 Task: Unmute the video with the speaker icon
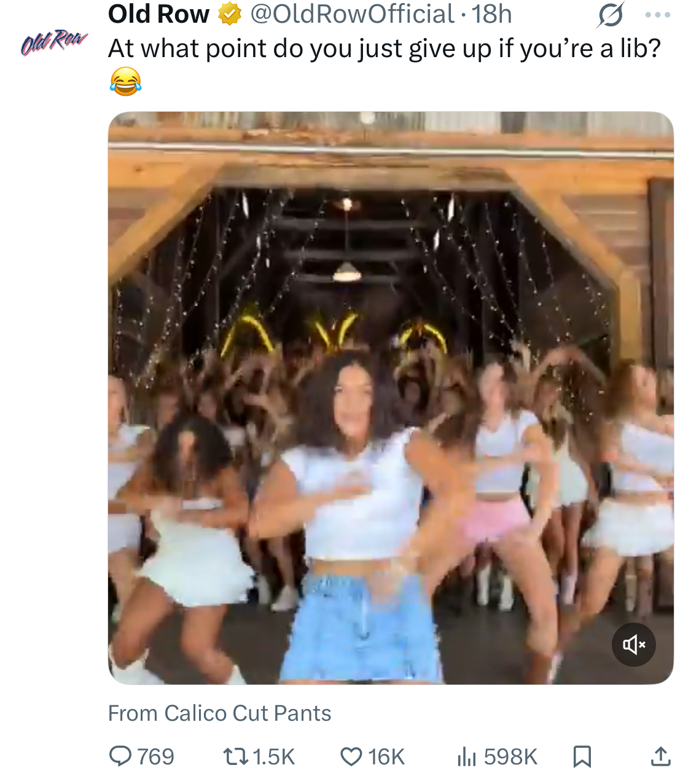click(x=634, y=645)
